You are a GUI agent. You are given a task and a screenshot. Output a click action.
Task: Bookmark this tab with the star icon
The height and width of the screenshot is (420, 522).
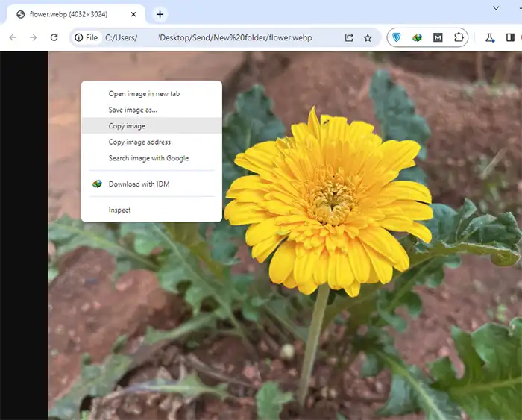click(368, 37)
